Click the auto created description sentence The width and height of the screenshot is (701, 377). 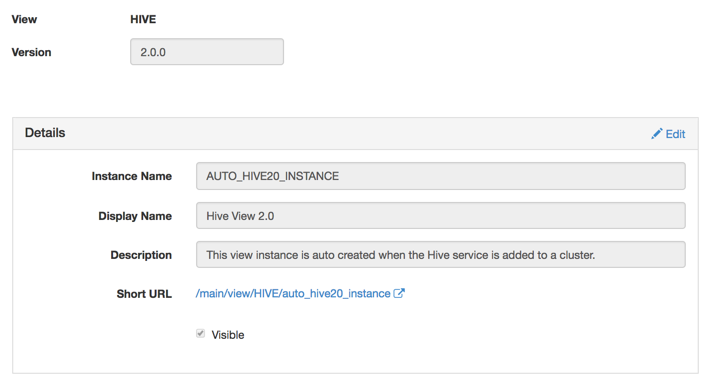401,255
